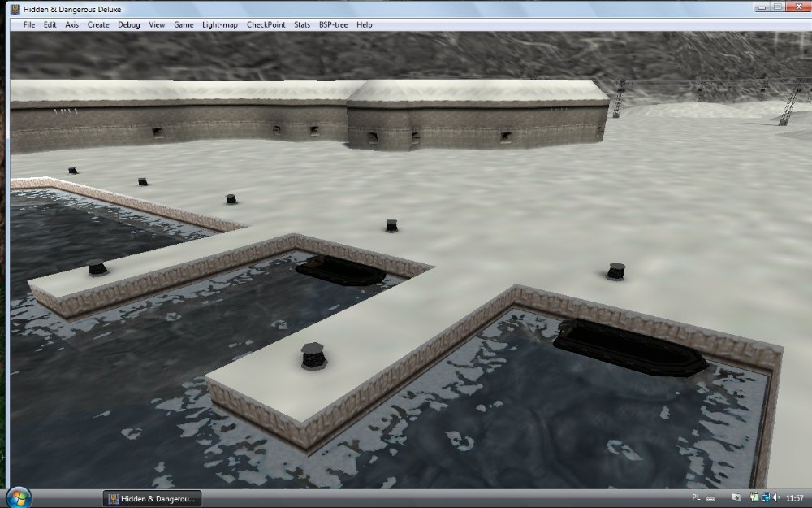
Task: Click the PL language indicator in tray
Action: tap(696, 497)
